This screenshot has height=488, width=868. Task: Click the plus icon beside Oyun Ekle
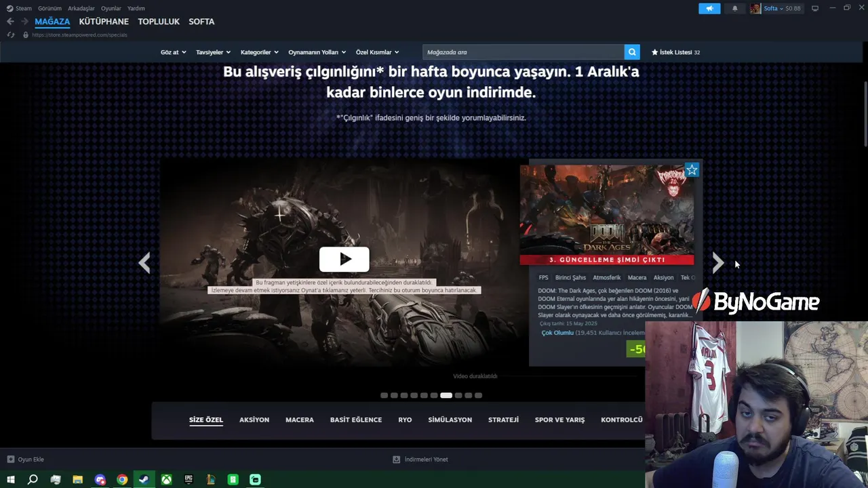[x=11, y=460]
